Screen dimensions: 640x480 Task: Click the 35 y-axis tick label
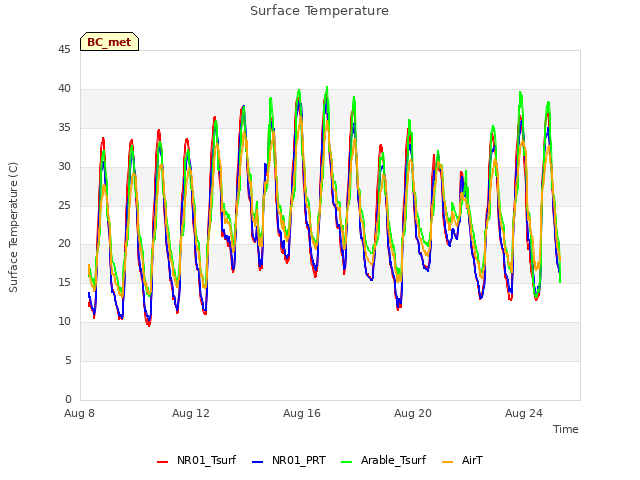(64, 127)
